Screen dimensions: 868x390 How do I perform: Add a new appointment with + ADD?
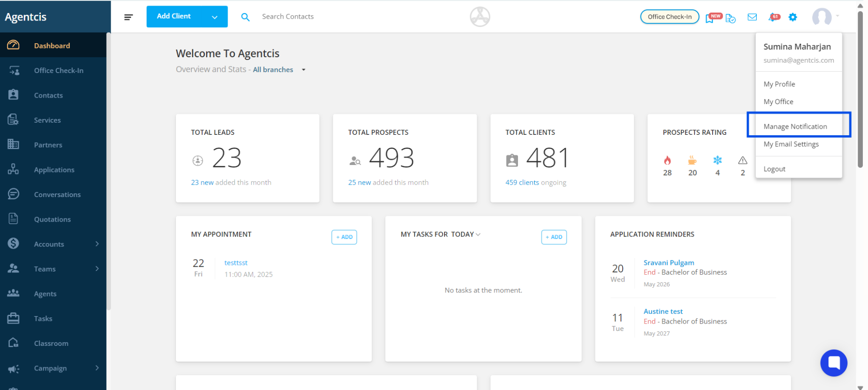(344, 237)
